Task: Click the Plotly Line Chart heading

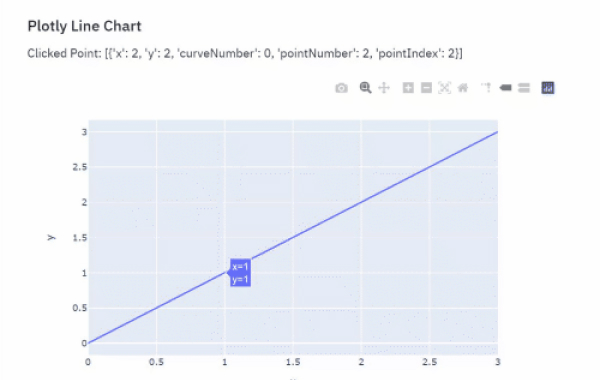Action: [84, 26]
